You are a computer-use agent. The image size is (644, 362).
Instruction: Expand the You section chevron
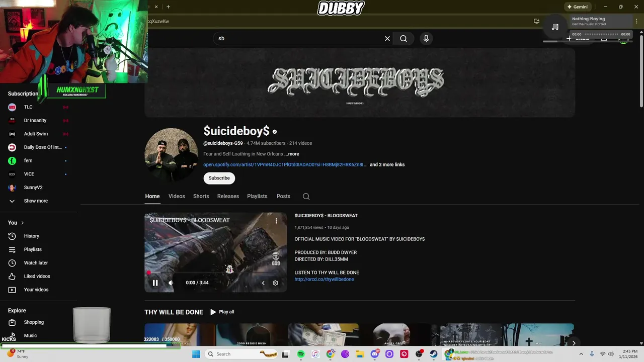coord(22,223)
